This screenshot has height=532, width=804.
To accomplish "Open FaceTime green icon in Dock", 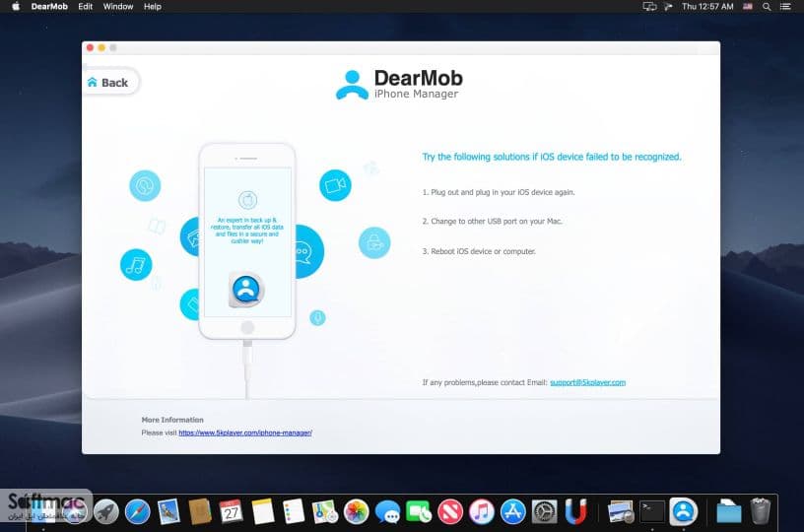I will (419, 511).
